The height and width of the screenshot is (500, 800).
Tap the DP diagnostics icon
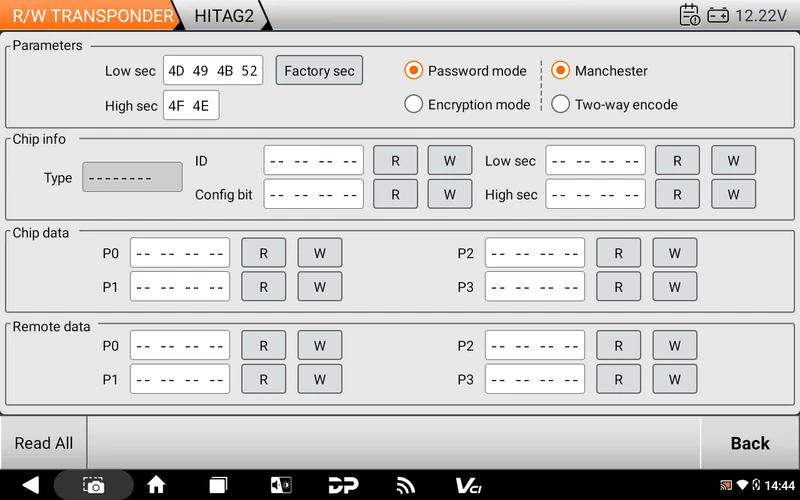343,485
